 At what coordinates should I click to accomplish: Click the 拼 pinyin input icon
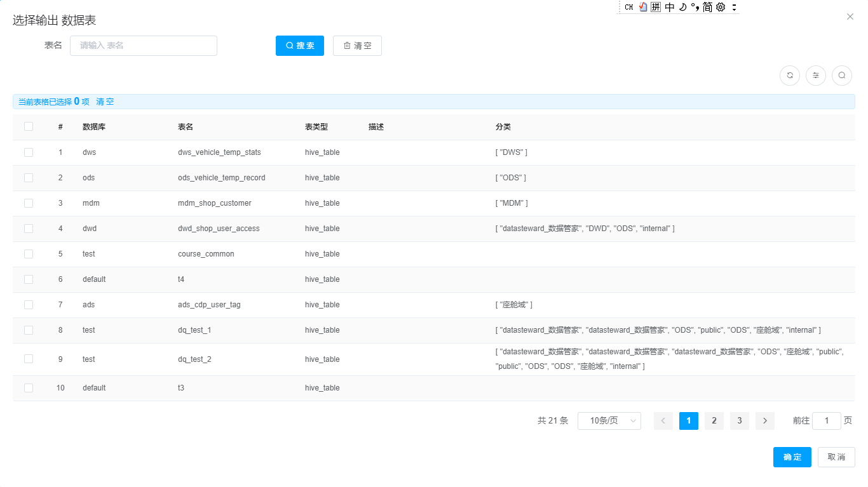[x=656, y=7]
